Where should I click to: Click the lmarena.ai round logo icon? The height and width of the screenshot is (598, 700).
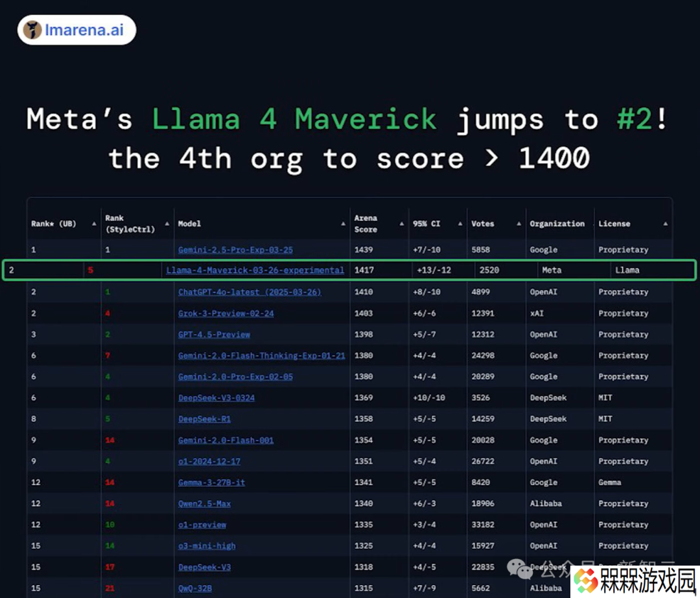click(32, 30)
